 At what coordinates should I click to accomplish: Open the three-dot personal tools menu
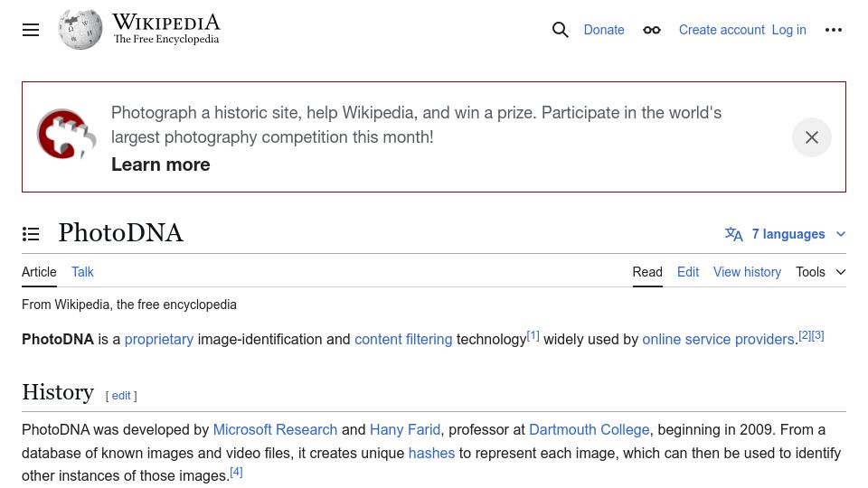833,30
